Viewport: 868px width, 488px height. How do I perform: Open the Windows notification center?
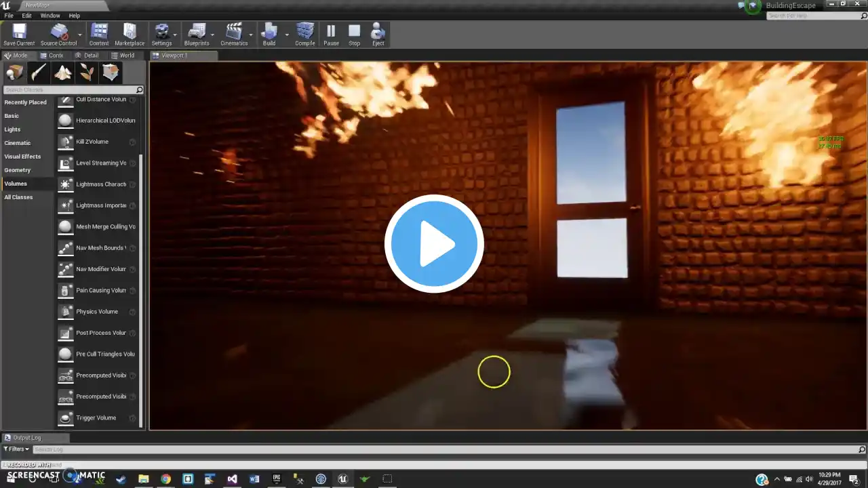(854, 479)
